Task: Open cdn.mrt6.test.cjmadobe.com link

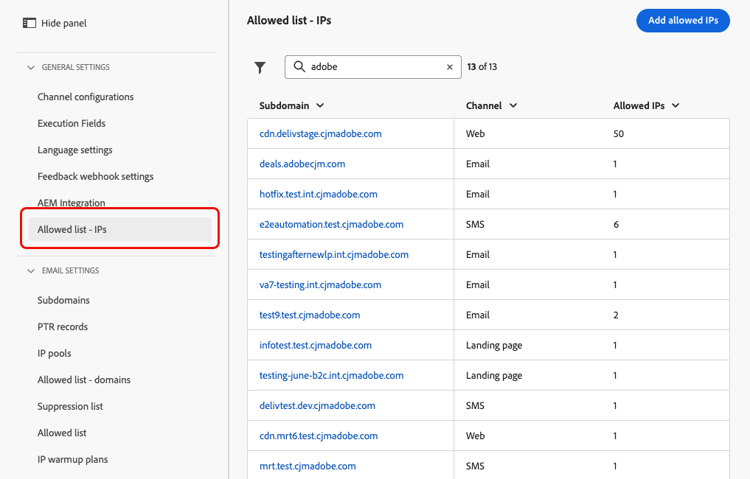Action: (x=319, y=435)
